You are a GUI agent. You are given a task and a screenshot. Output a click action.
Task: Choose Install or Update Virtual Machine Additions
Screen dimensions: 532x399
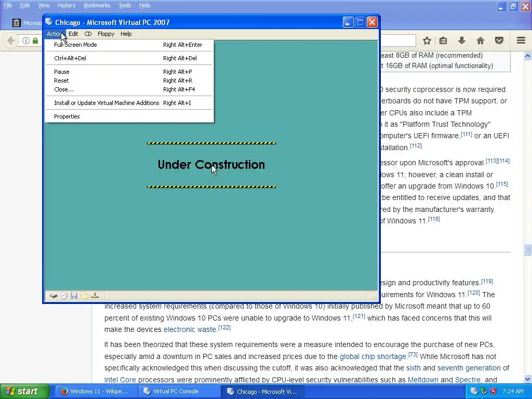[129, 103]
